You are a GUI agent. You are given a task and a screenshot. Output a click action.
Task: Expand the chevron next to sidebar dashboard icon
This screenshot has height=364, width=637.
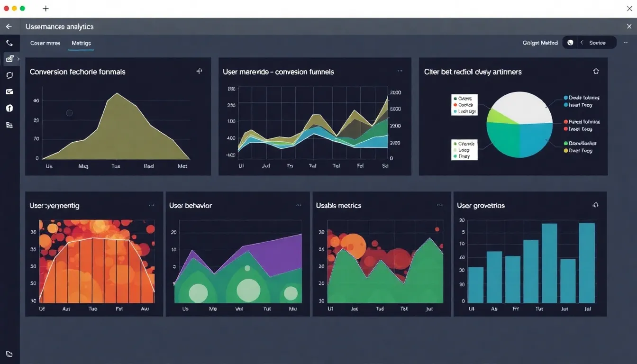[x=18, y=59]
